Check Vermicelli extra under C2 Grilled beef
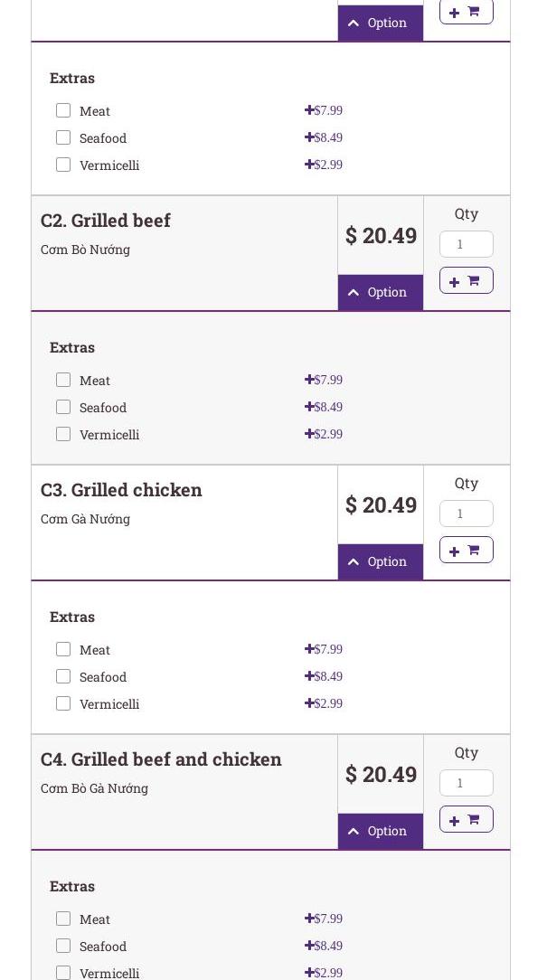The width and height of the screenshot is (547, 980). point(63,434)
